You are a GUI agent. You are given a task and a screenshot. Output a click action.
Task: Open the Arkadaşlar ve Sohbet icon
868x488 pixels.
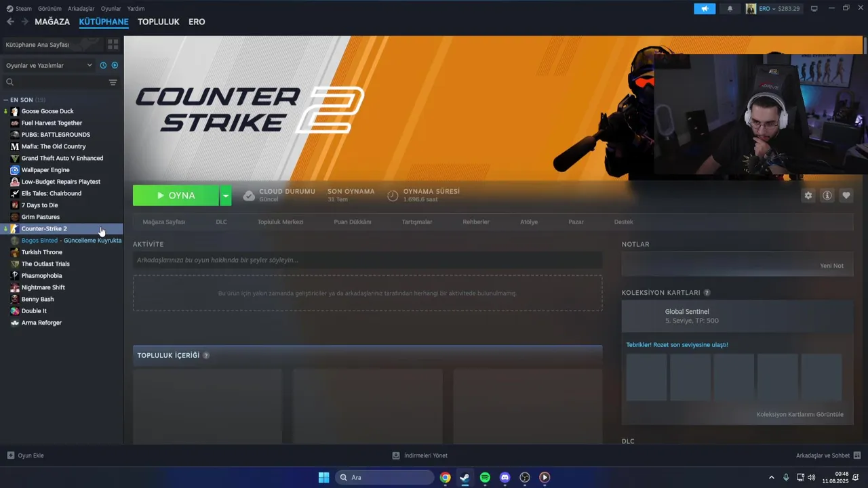pyautogui.click(x=857, y=455)
